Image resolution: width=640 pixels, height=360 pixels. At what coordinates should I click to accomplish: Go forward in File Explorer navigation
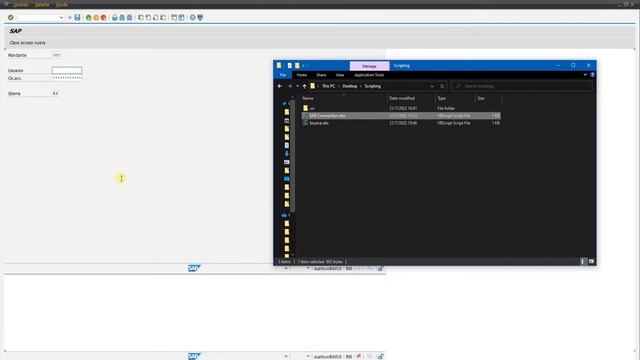click(289, 86)
